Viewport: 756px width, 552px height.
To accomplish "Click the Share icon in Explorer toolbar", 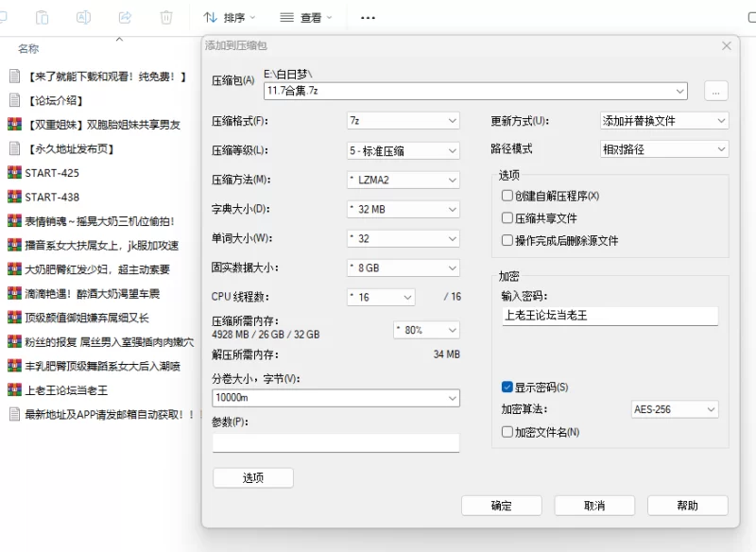I will [x=125, y=17].
